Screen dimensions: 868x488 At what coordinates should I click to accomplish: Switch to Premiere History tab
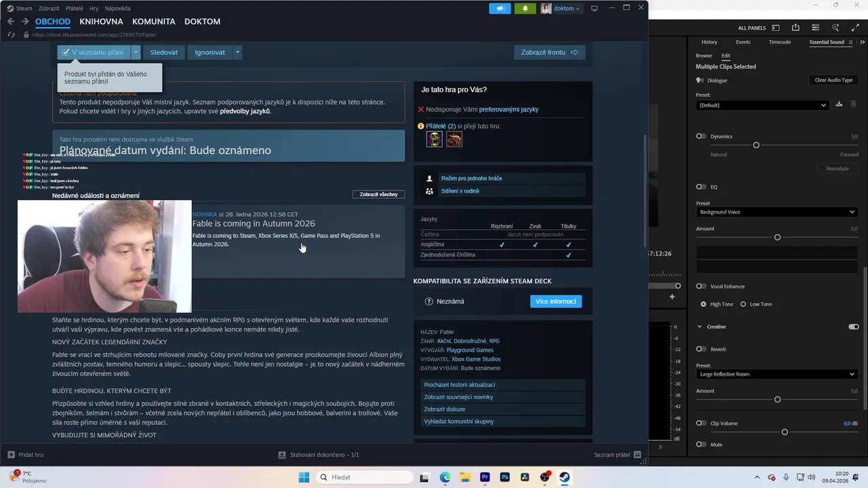709,42
